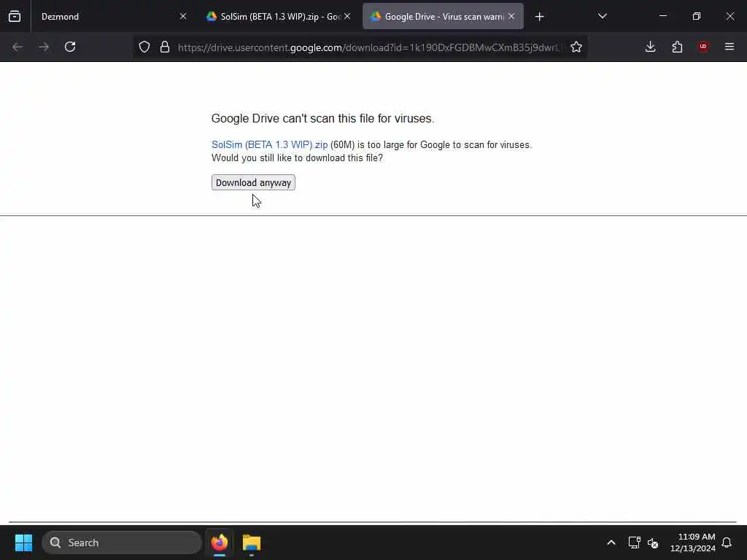Open muted volume tray icon
The width and height of the screenshot is (747, 560).
[653, 542]
